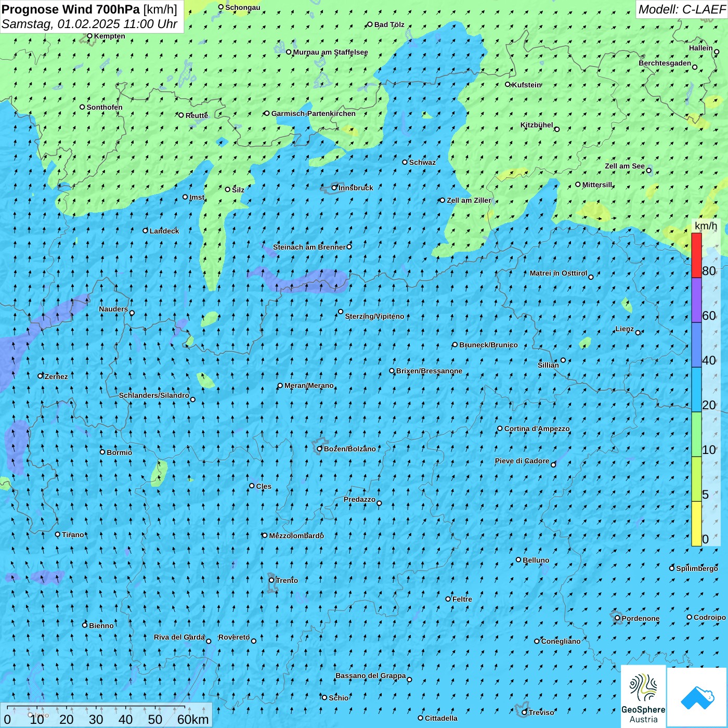Select the date 'Samstag, 01.02.2025 11:00 Uhr'
Viewport: 728px width, 728px height.
click(x=89, y=24)
